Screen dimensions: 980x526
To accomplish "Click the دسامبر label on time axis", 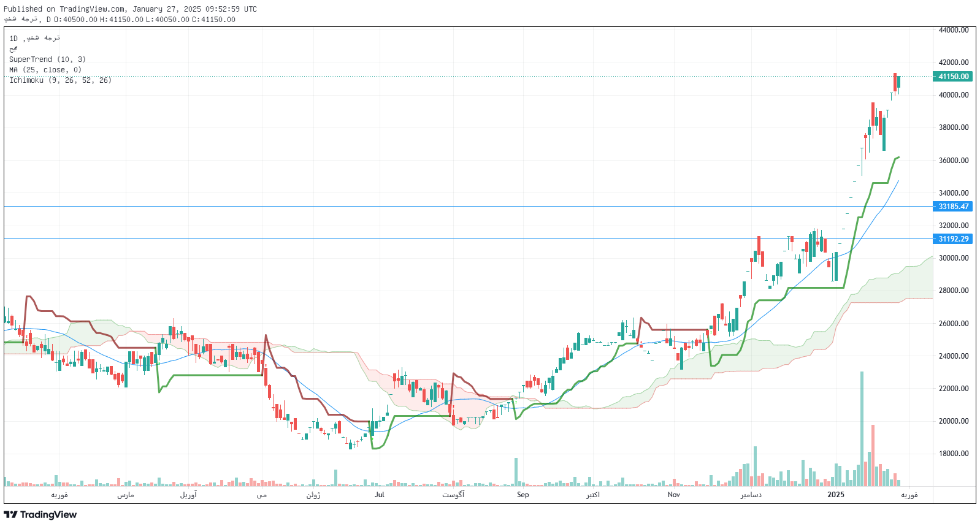I will point(751,495).
